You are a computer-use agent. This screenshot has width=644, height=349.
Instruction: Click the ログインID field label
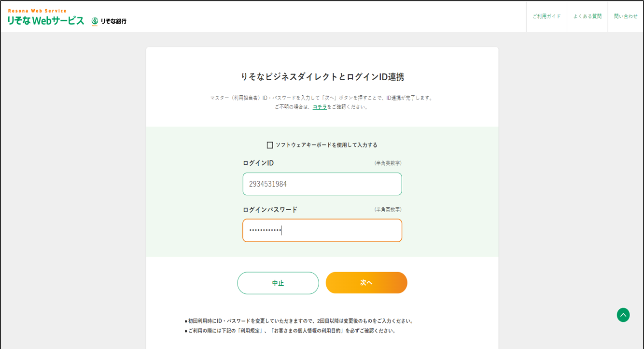258,163
